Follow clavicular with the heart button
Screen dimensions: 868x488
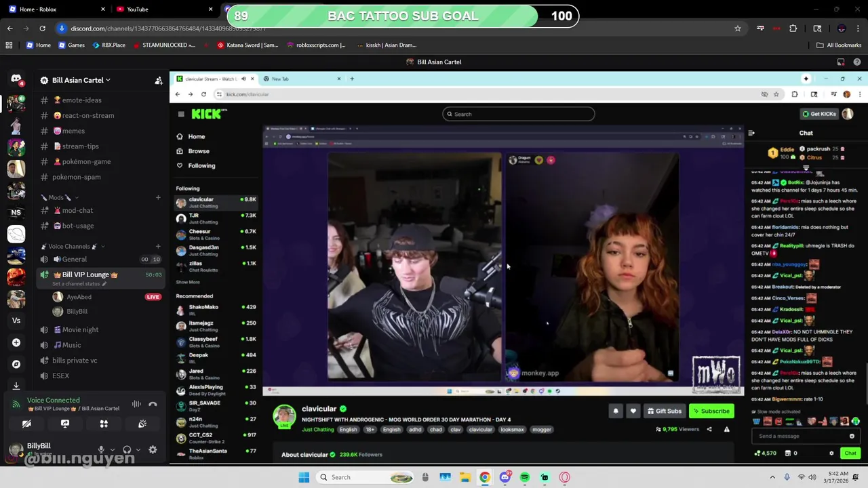(x=633, y=411)
